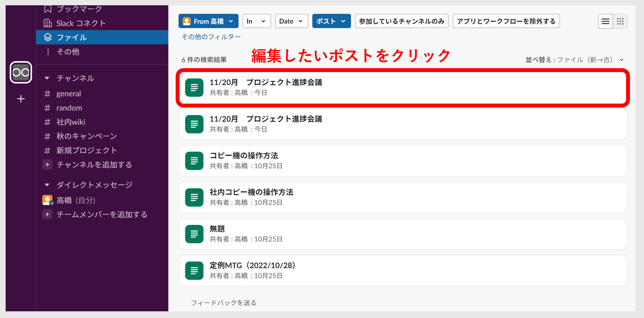Select ファイル in the sidebar

(72, 37)
